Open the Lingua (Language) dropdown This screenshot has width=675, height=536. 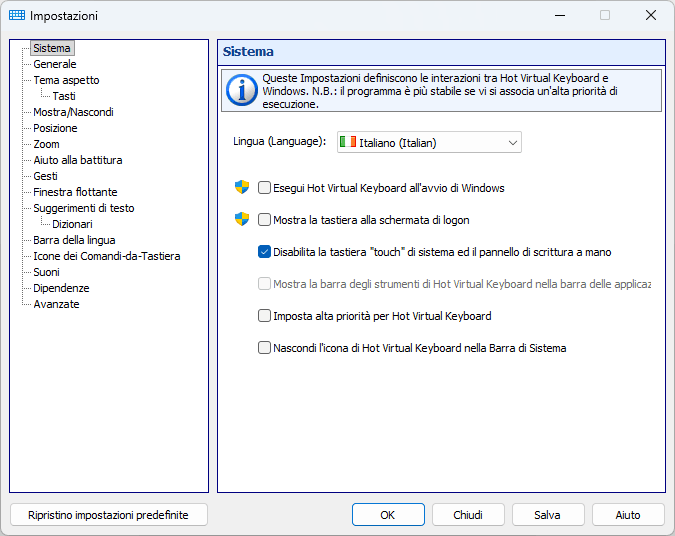click(x=429, y=142)
